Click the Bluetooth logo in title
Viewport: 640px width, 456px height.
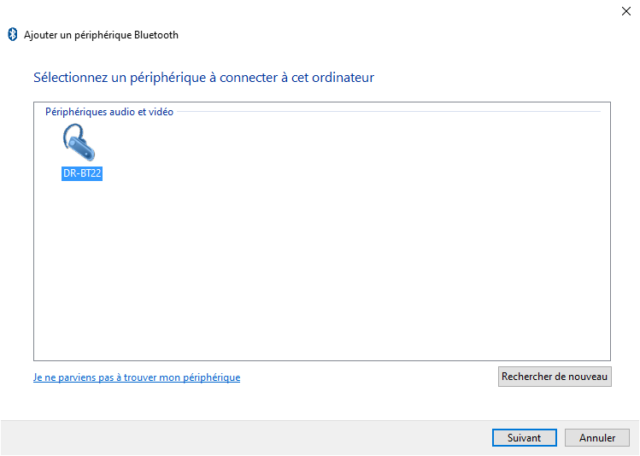(x=13, y=35)
